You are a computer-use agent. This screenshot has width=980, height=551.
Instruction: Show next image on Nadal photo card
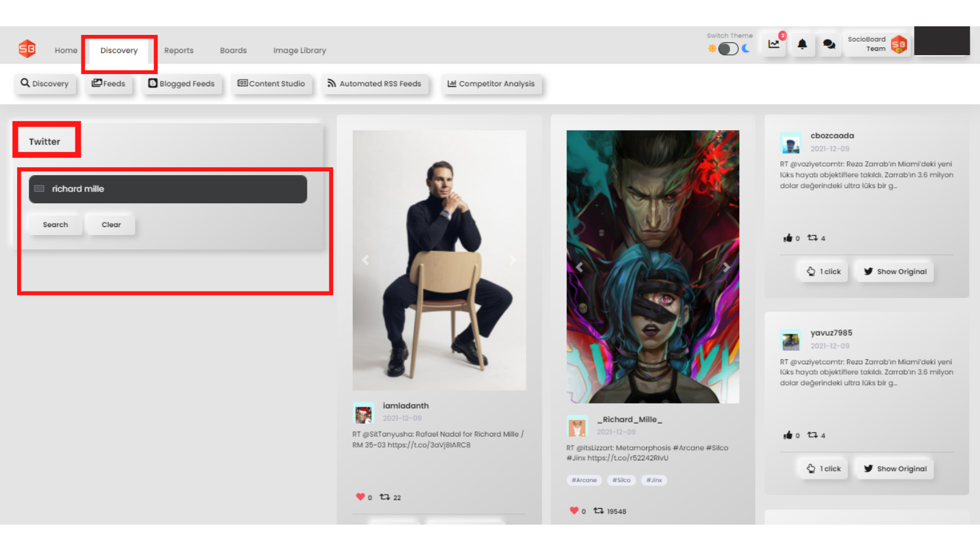point(513,260)
